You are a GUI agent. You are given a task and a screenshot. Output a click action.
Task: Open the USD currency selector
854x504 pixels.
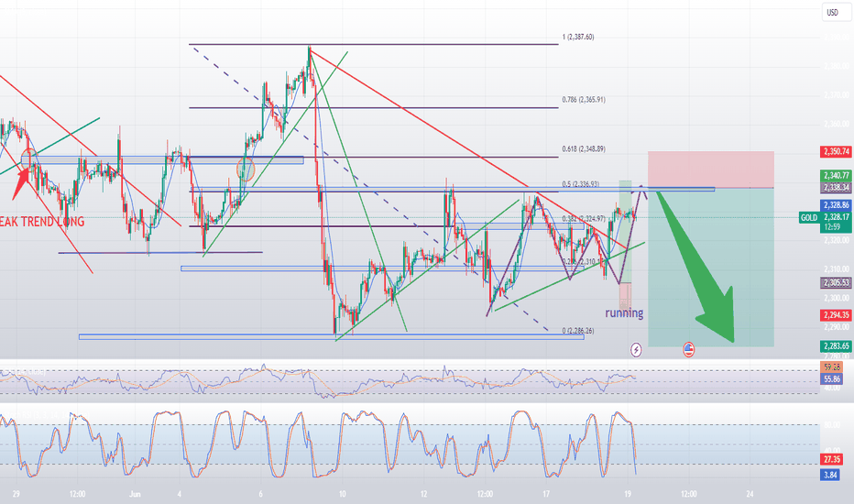tap(833, 12)
